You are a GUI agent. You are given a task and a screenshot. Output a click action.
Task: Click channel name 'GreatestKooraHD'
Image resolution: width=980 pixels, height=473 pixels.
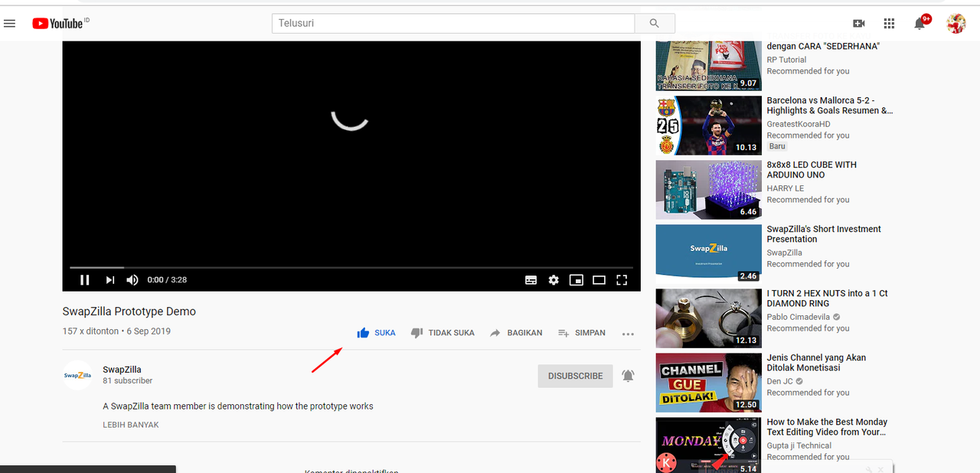coord(799,124)
